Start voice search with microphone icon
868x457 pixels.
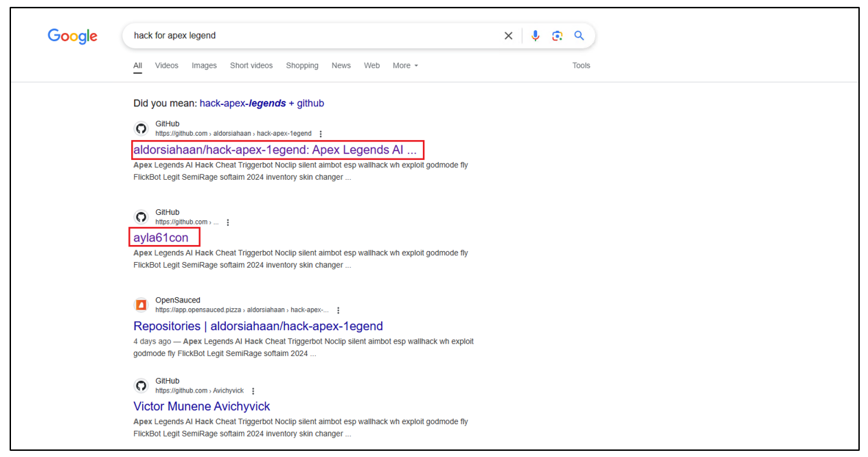(536, 36)
